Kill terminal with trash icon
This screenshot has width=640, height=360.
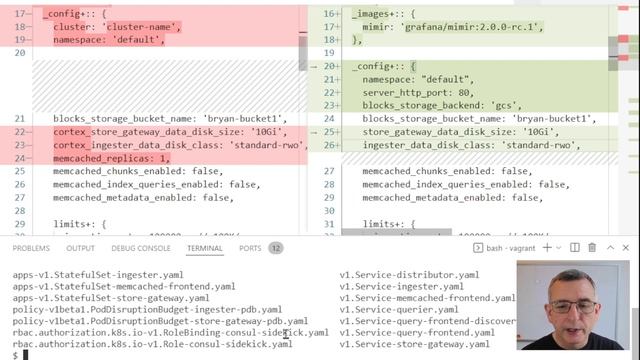click(x=592, y=248)
